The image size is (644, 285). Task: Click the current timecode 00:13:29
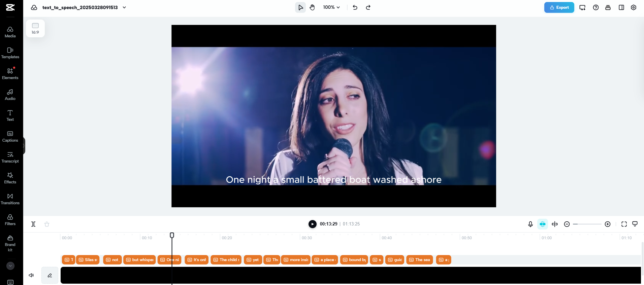pyautogui.click(x=328, y=224)
